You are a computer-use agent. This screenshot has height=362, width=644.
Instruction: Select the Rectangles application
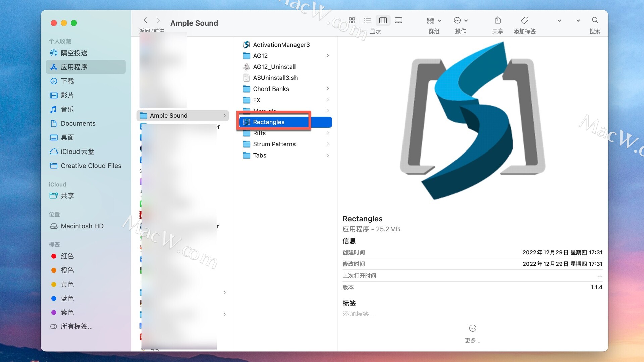[x=286, y=122]
